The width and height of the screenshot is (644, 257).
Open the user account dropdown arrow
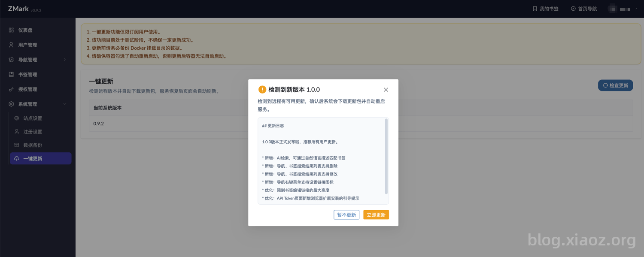636,9
